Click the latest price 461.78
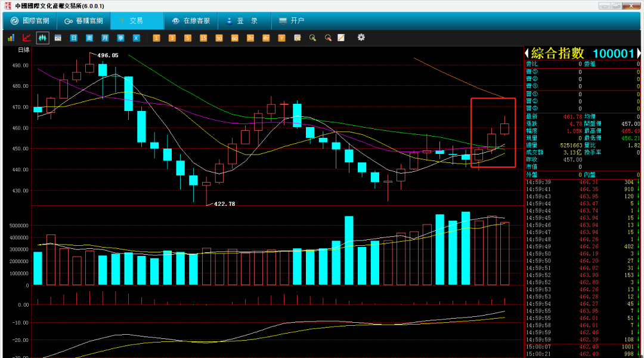The width and height of the screenshot is (644, 358). click(x=572, y=117)
